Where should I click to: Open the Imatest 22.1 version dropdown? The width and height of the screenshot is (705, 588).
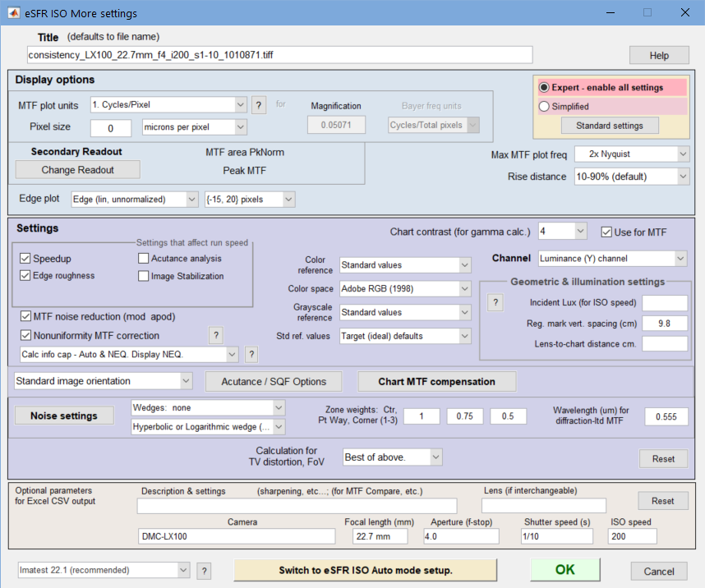[x=104, y=571]
